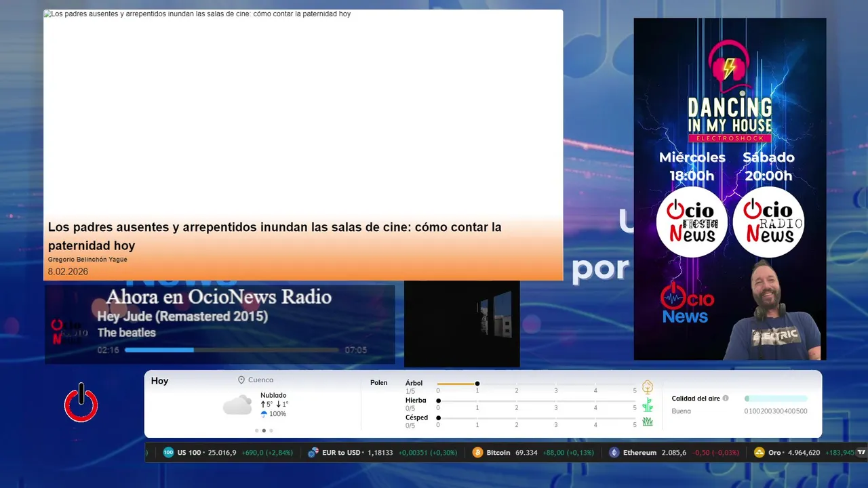This screenshot has height=488, width=868.
Task: Click the orange Bitcoin icon
Action: (477, 452)
